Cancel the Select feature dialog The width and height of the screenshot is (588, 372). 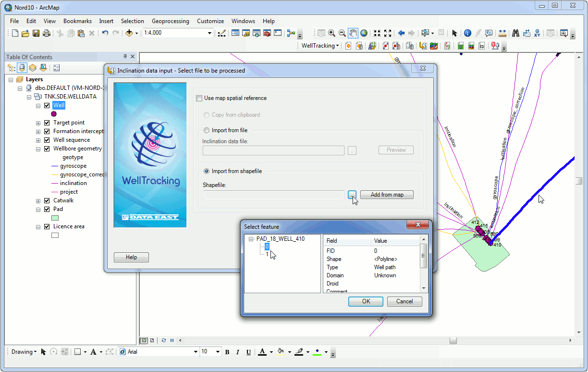[x=404, y=301]
